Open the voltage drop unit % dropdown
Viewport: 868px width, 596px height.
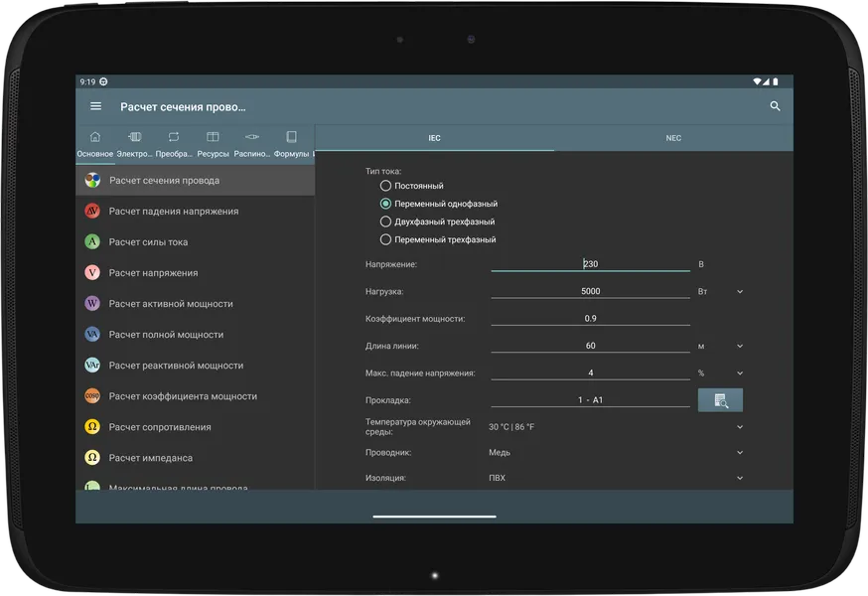[720, 372]
